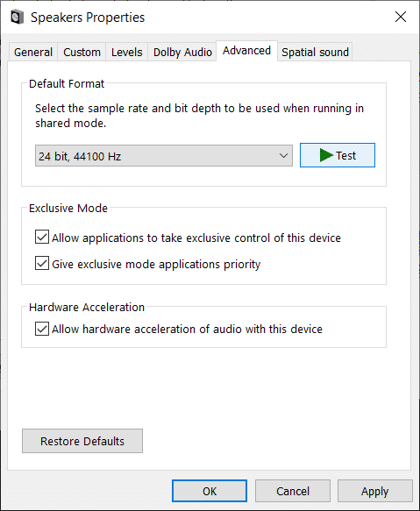
Task: Click the Apply button
Action: (375, 491)
